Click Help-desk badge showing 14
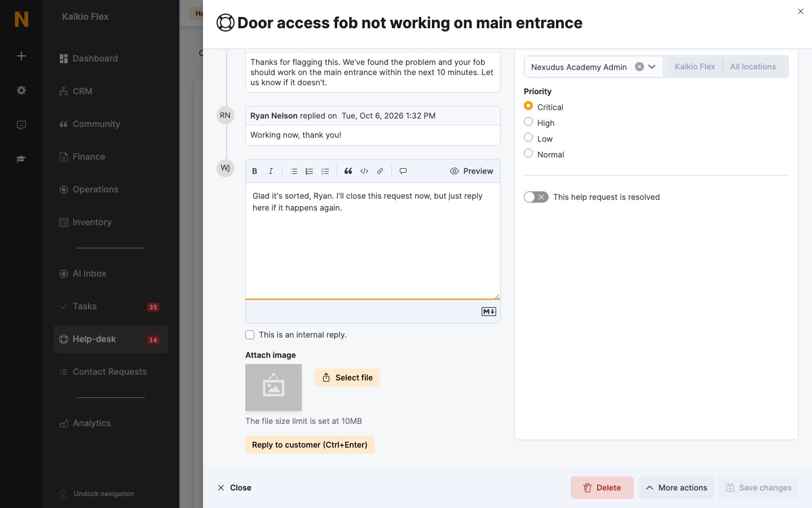 153,340
